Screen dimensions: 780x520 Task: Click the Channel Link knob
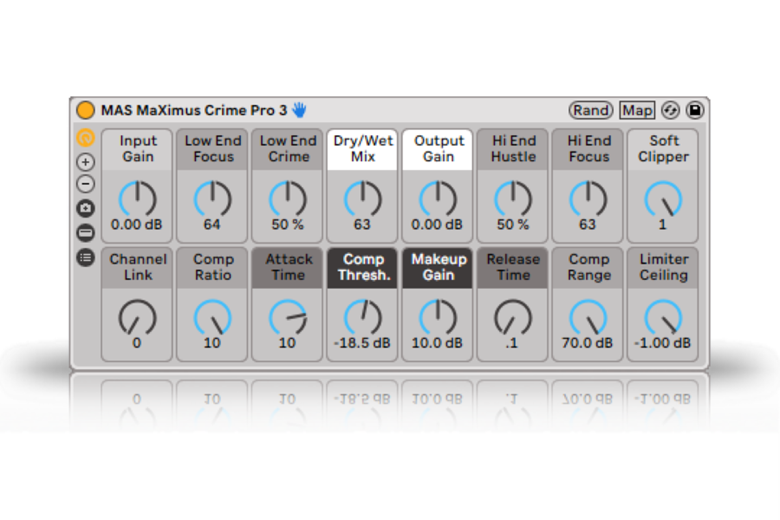click(x=137, y=317)
